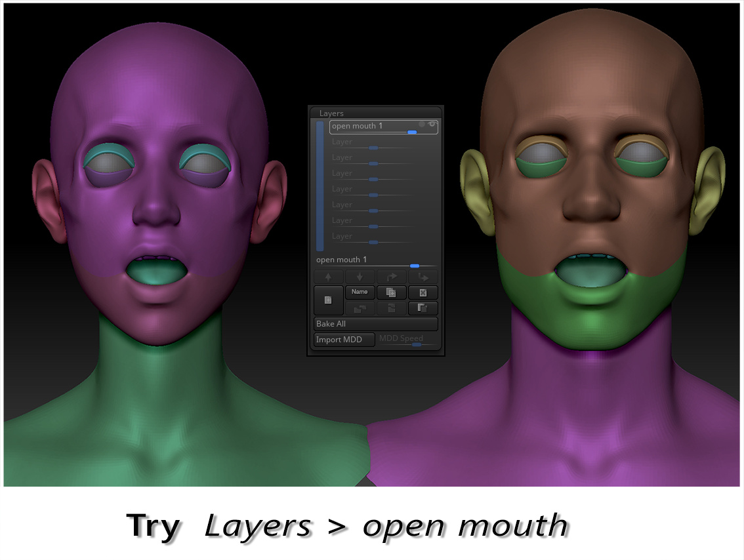Toggle eye visibility of open mouth 1
The image size is (744, 560).
pyautogui.click(x=432, y=124)
